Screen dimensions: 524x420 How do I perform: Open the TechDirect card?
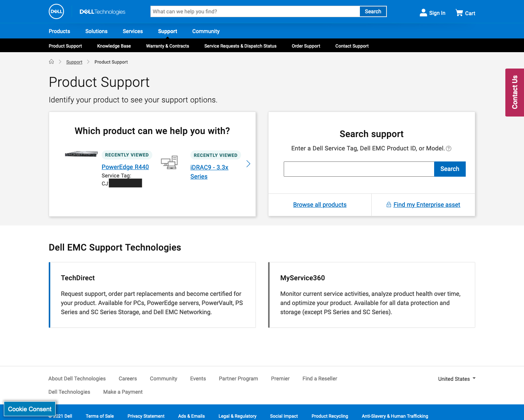[x=152, y=295]
